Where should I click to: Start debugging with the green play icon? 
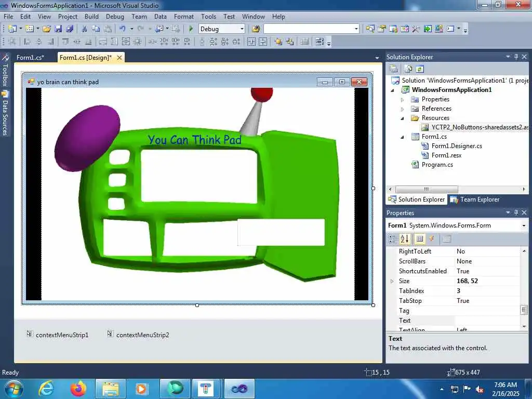[191, 29]
